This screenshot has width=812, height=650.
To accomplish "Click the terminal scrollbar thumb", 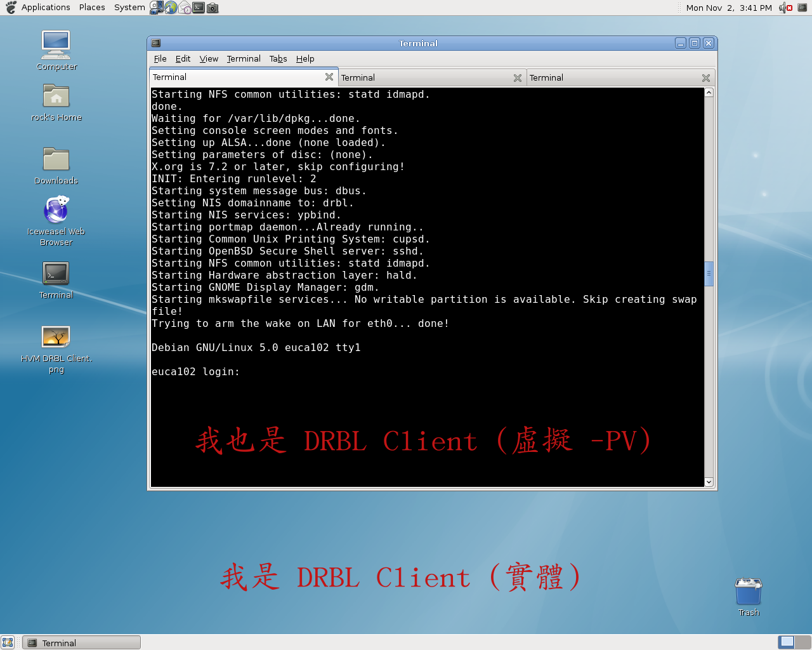I will (709, 274).
